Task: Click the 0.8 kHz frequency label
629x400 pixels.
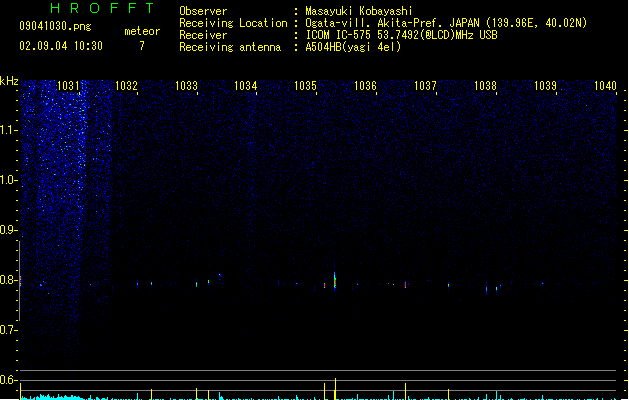Action: 8,280
